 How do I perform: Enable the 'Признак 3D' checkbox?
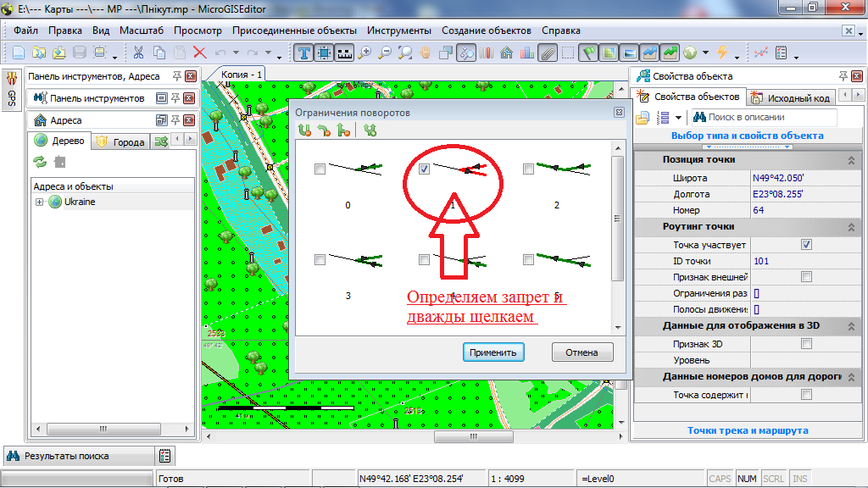click(806, 344)
